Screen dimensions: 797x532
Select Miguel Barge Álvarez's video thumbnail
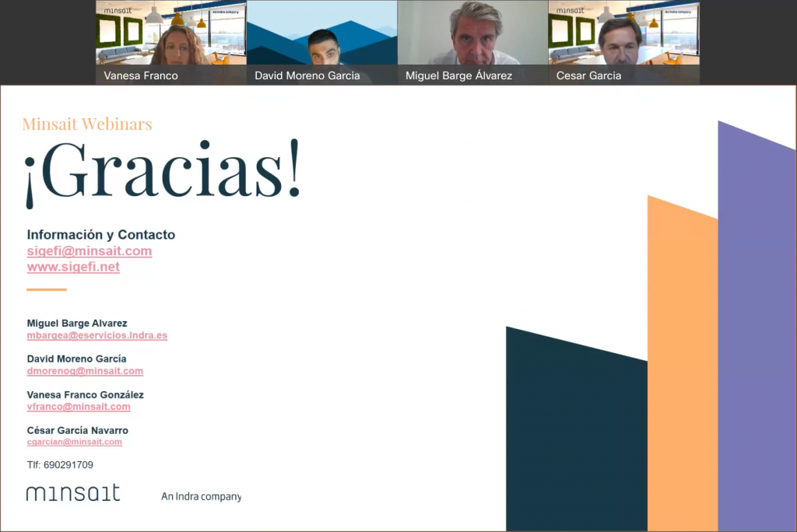click(x=472, y=42)
